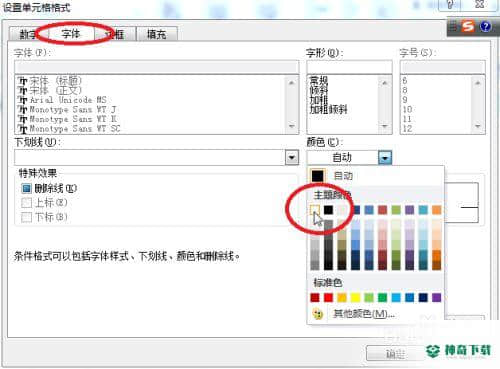The width and height of the screenshot is (500, 369).
Task: Pick the standard purple color swatch
Action: 436,297
